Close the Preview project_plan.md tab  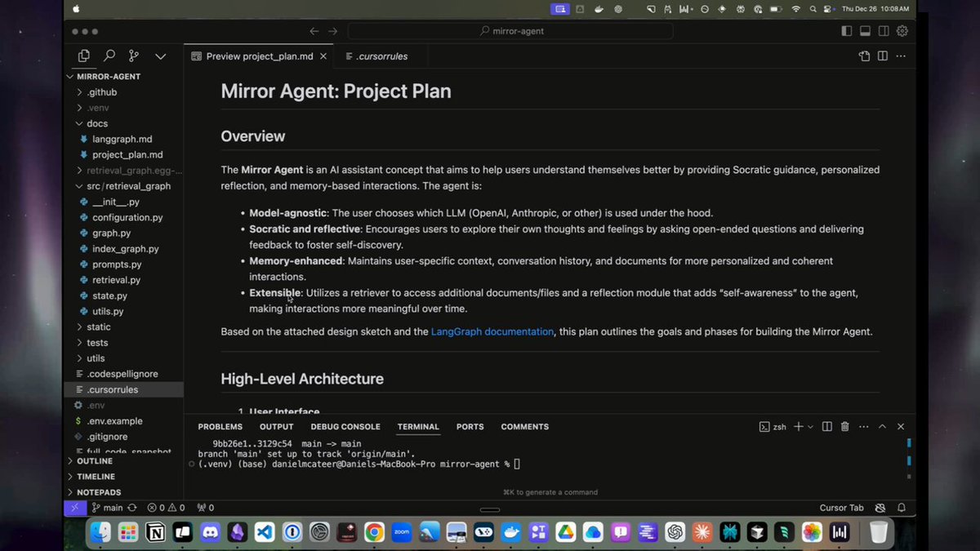pyautogui.click(x=323, y=56)
